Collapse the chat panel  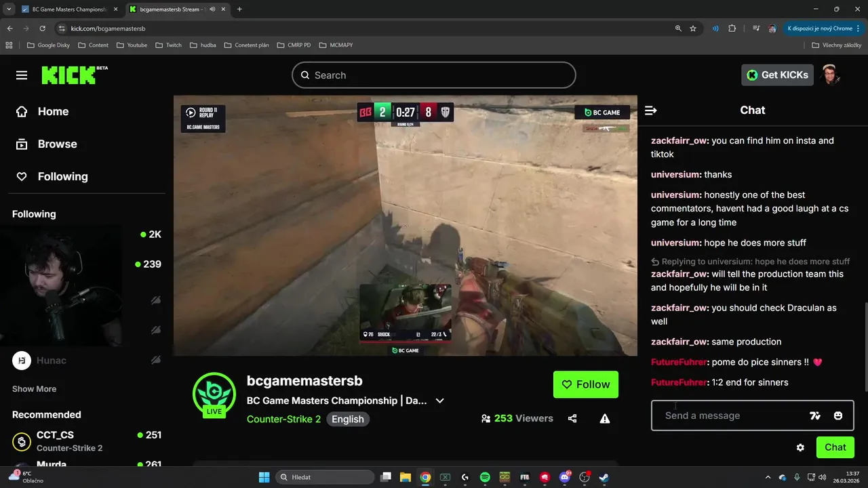pos(650,110)
